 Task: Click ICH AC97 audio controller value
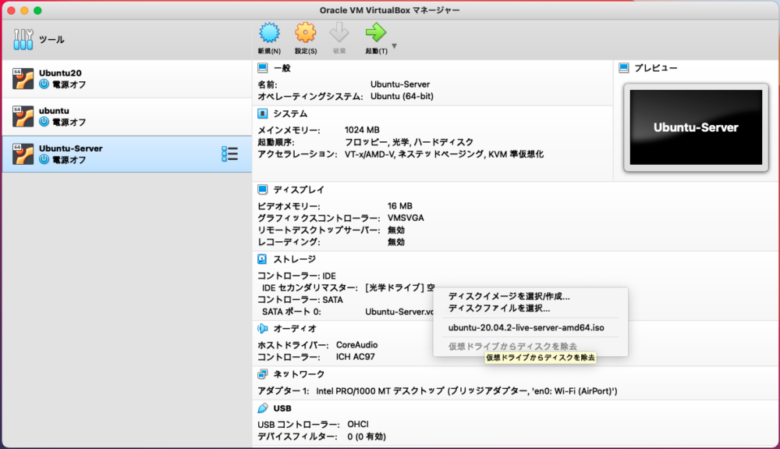pos(355,357)
